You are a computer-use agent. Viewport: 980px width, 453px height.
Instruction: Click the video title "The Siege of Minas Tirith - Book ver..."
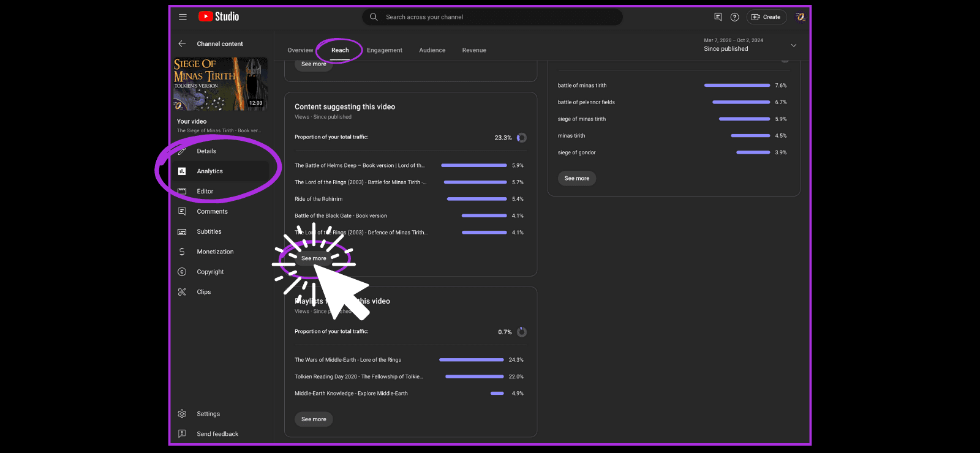coord(219,130)
